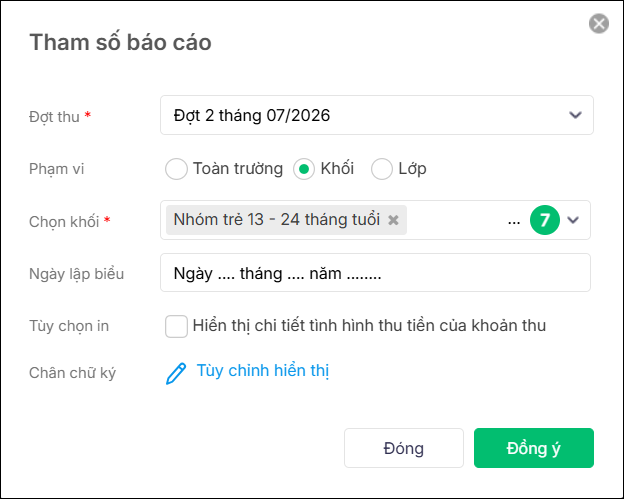This screenshot has width=624, height=499.
Task: Expand the Chọn khối dropdown chevron
Action: click(x=573, y=220)
